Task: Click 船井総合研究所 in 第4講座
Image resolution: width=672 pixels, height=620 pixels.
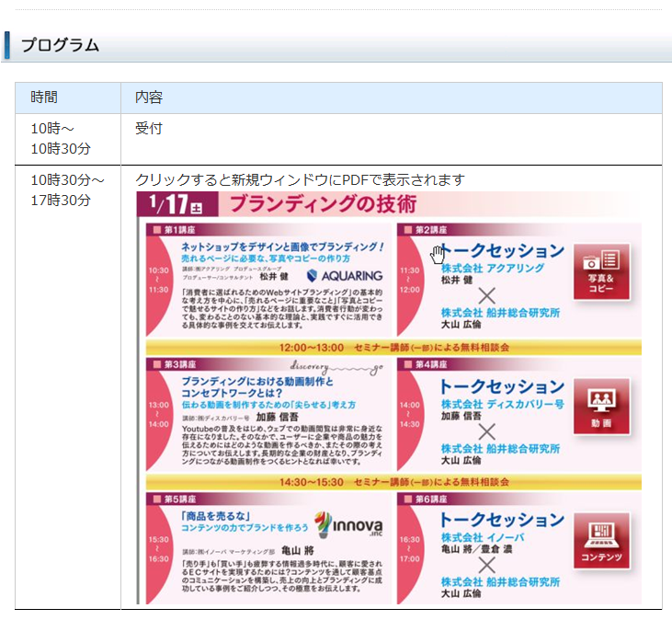Action: [523, 449]
